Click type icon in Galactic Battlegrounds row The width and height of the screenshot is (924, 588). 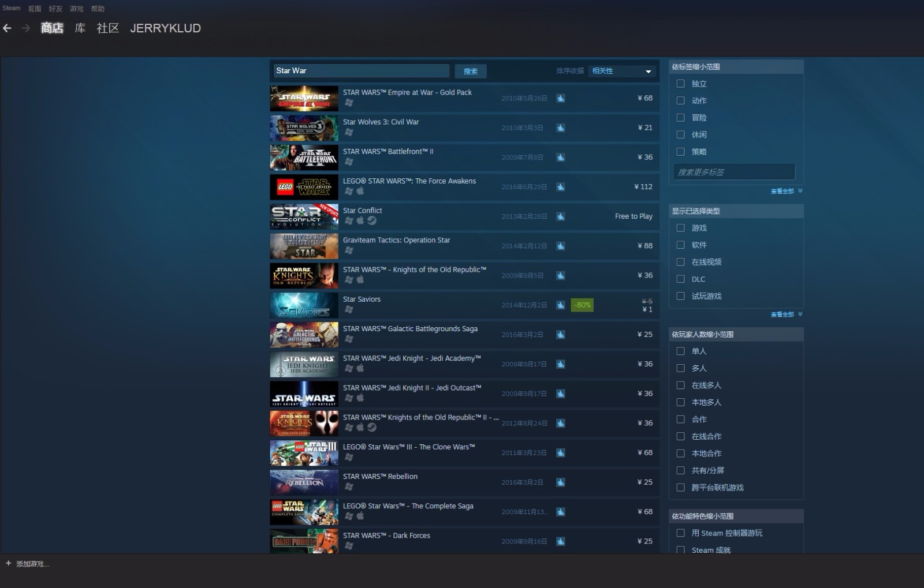[560, 334]
